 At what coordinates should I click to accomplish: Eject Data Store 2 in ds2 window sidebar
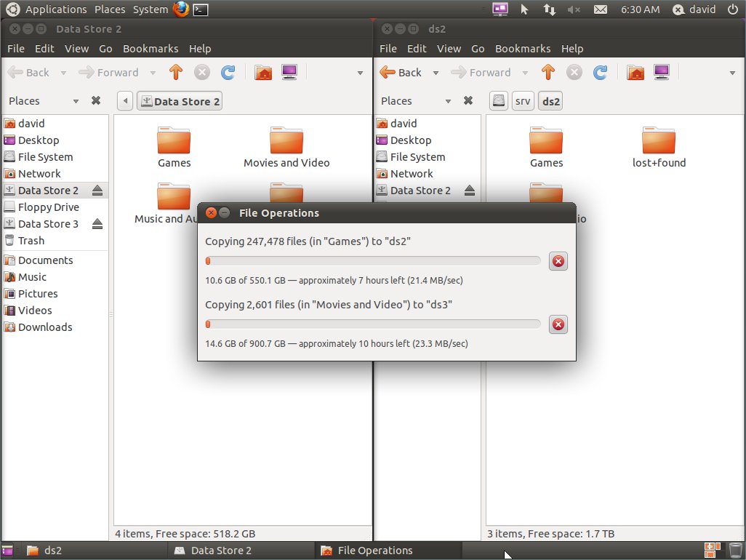(470, 191)
